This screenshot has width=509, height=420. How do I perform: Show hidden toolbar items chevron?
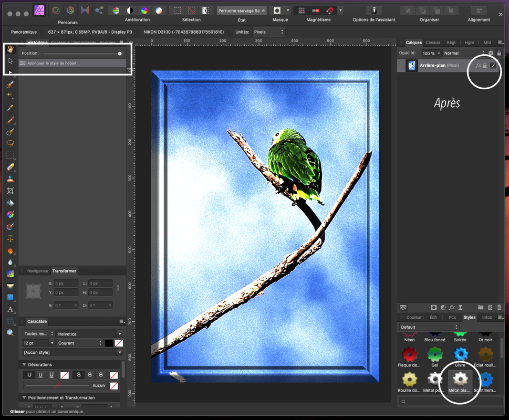tap(501, 14)
